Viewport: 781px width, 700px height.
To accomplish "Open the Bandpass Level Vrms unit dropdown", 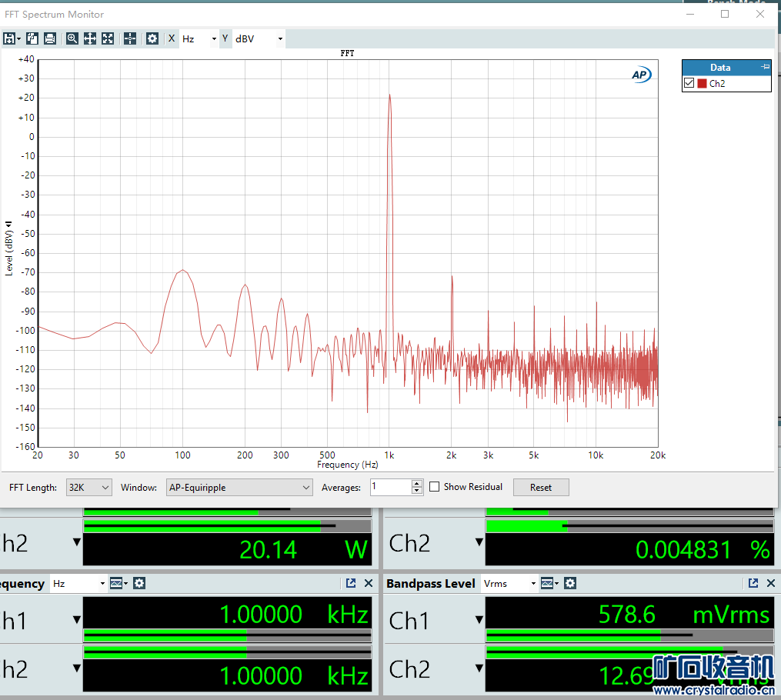I will (509, 583).
